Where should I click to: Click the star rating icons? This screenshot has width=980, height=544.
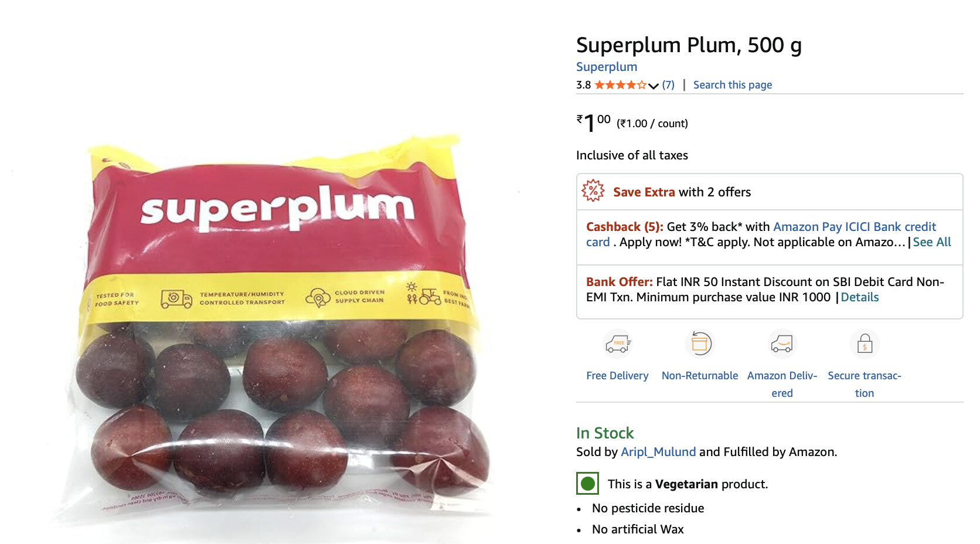pyautogui.click(x=620, y=85)
